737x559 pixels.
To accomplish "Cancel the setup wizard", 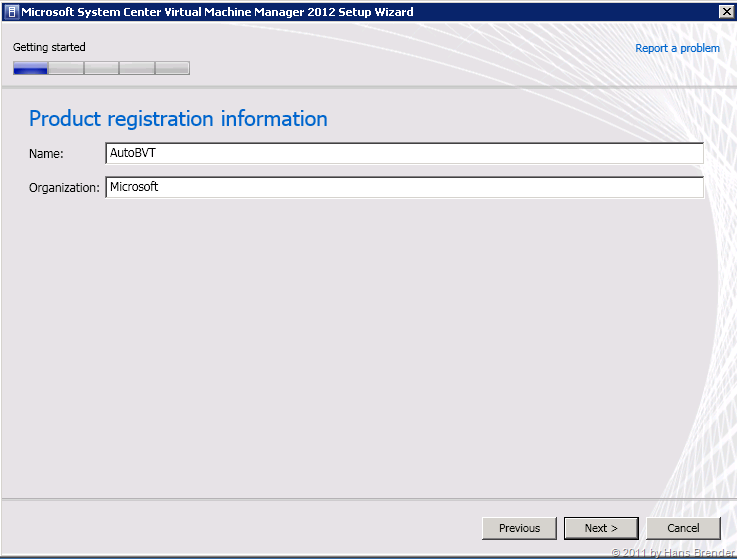I will point(683,528).
